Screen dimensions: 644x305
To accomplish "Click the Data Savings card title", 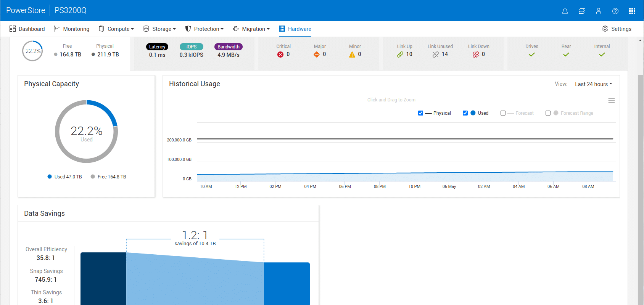I will [44, 213].
